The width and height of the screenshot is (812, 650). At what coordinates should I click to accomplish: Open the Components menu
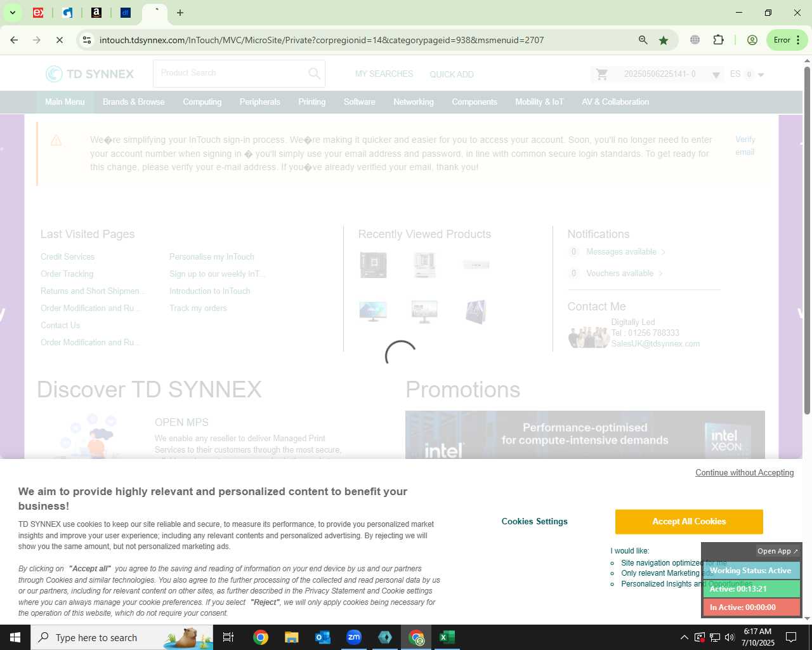475,102
